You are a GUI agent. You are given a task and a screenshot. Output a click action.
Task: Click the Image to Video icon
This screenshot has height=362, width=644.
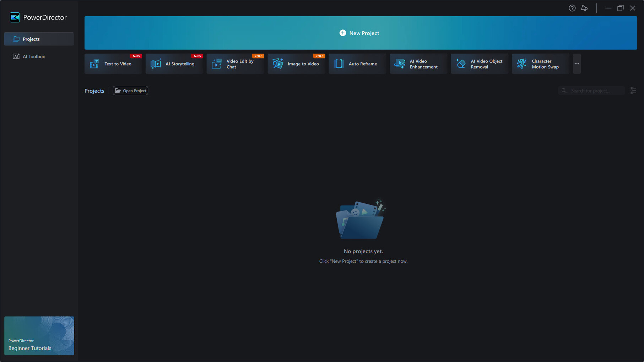point(278,64)
